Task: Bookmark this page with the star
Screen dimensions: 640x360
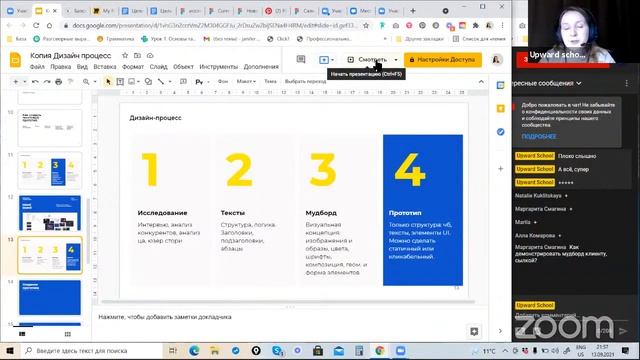Action: [x=366, y=25]
